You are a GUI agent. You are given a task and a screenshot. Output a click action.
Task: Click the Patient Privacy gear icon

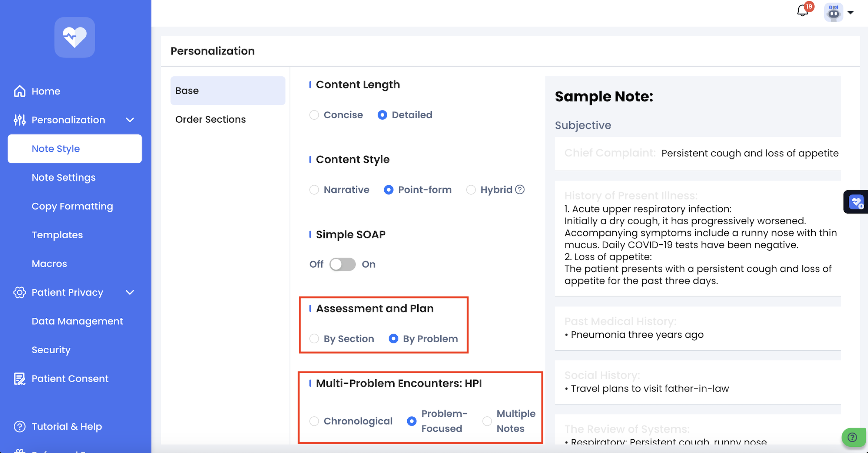click(x=20, y=292)
